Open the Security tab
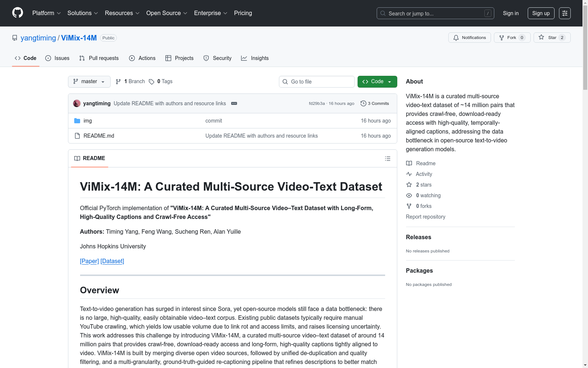Screen dimensions: 588x368 click(218, 58)
